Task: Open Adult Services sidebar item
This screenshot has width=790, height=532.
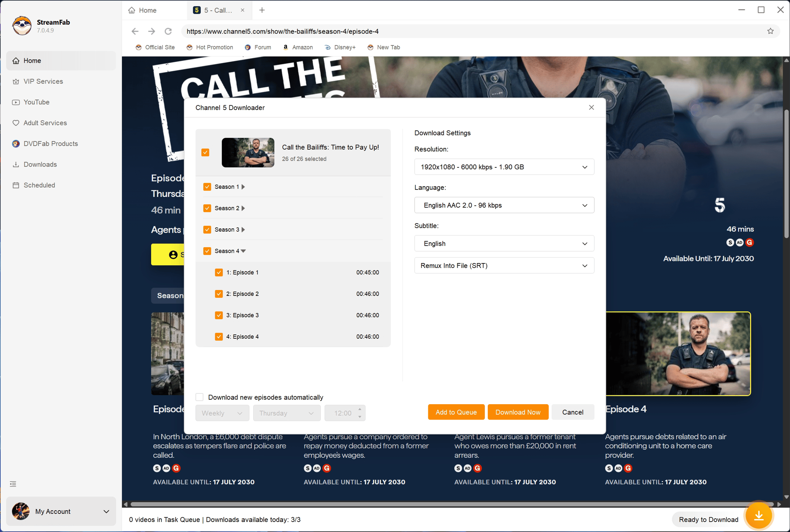Action: tap(61, 123)
